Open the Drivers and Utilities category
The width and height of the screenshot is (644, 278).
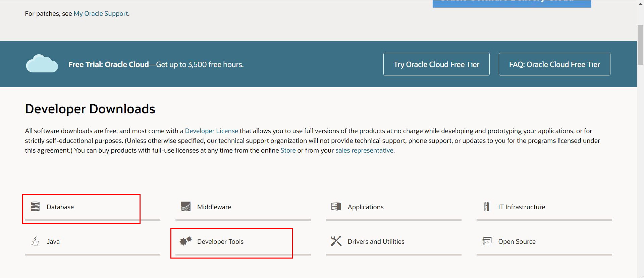click(x=394, y=241)
